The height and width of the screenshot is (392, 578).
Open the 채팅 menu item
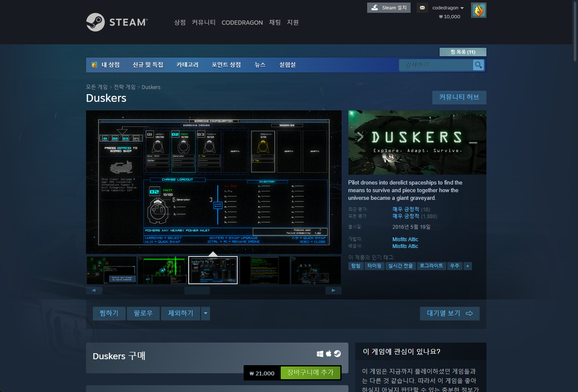[275, 22]
